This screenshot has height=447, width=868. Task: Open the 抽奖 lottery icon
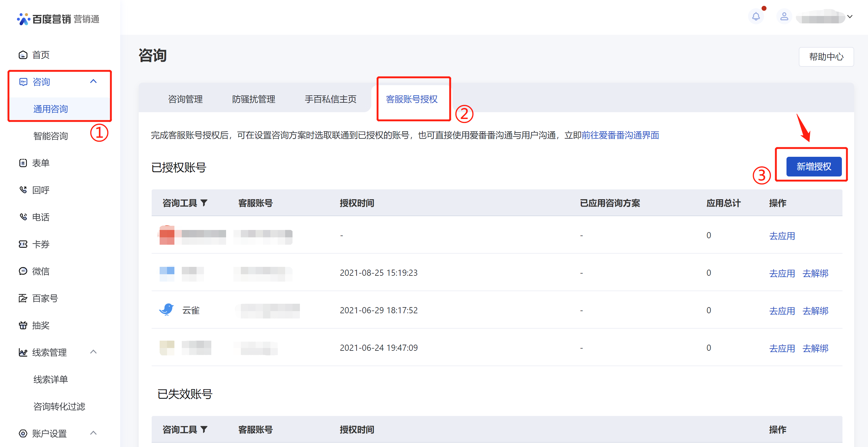(x=22, y=325)
